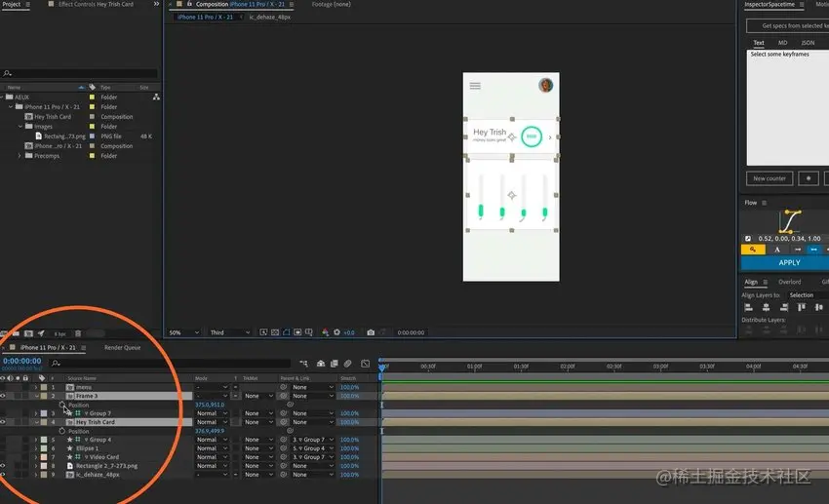Collapse the Frame 3 layer properties

[36, 396]
